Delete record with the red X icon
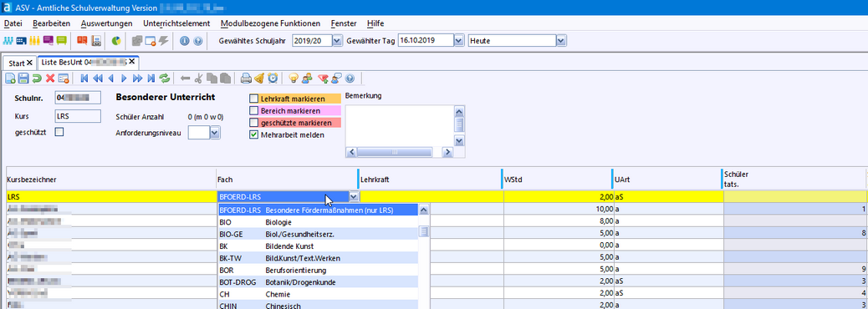This screenshot has height=309, width=868. 50,79
